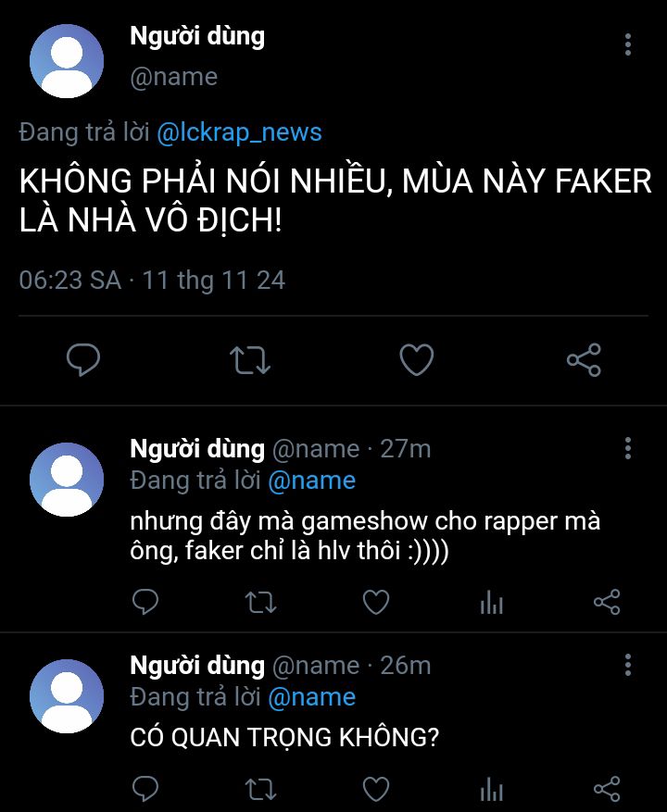
Task: Like the gameshow rapper comment
Action: coord(376,602)
